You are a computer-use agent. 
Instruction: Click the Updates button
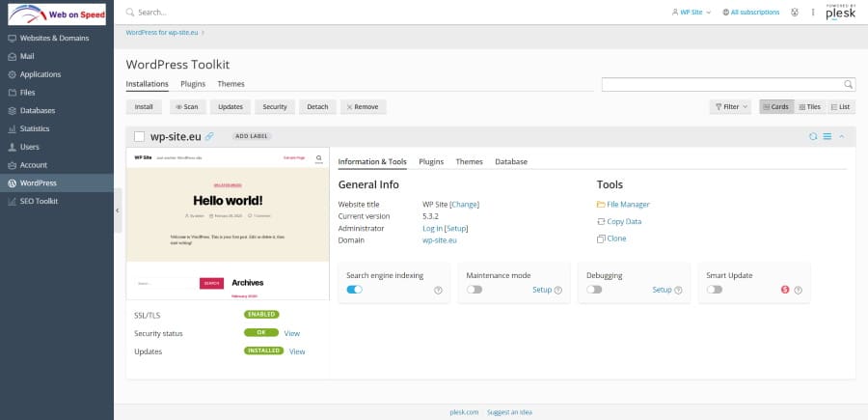(231, 107)
